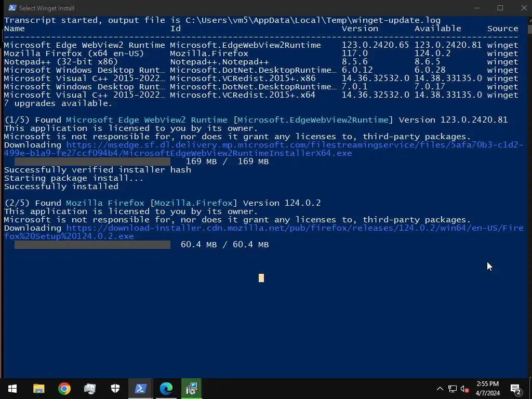Image resolution: width=532 pixels, height=399 pixels.
Task: Open the clock showing 2:55 PM
Action: (487, 389)
